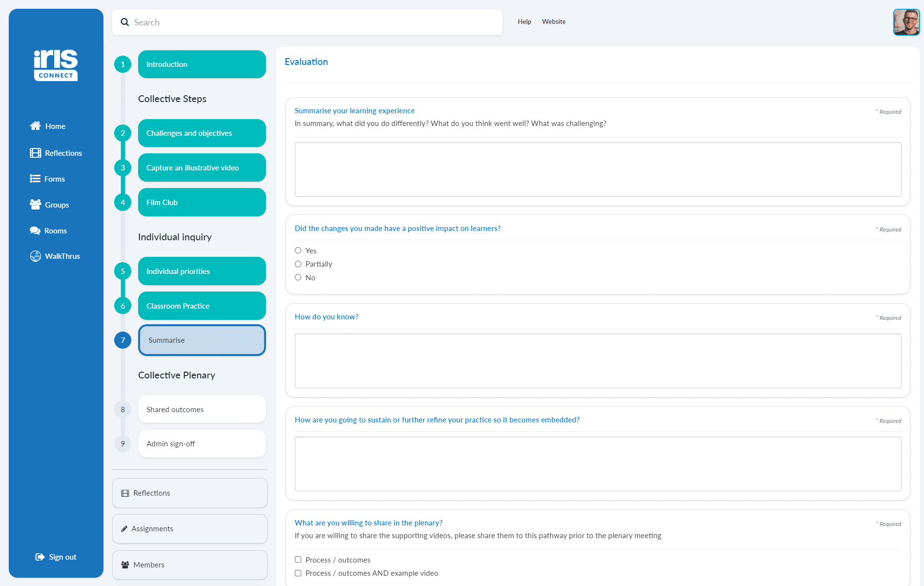Click the Reflections film icon in pathway panel
This screenshot has width=924, height=586.
coord(125,493)
